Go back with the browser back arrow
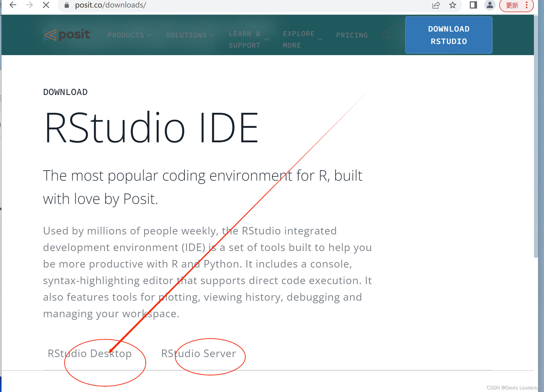544x392 pixels. point(13,5)
